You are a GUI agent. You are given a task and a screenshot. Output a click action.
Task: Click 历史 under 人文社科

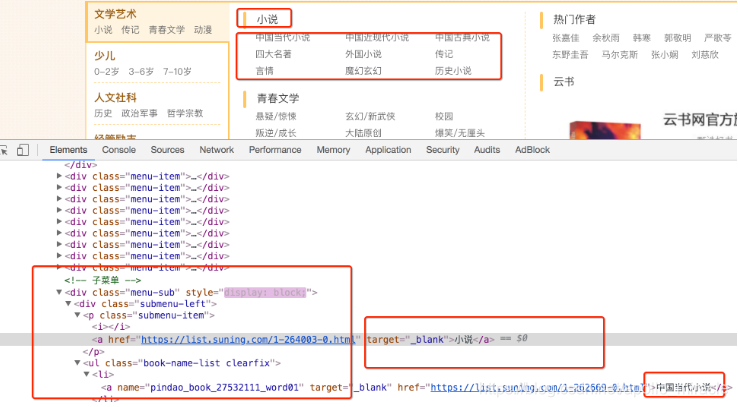(x=103, y=113)
